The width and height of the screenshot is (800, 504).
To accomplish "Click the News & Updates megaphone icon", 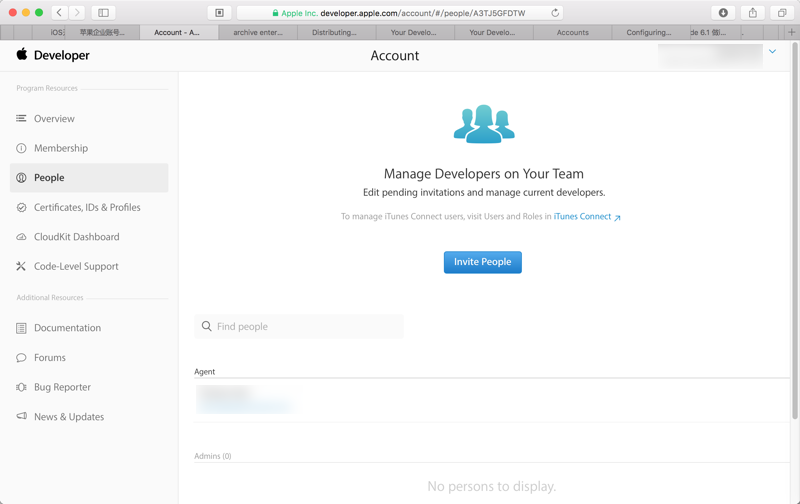I will click(21, 416).
